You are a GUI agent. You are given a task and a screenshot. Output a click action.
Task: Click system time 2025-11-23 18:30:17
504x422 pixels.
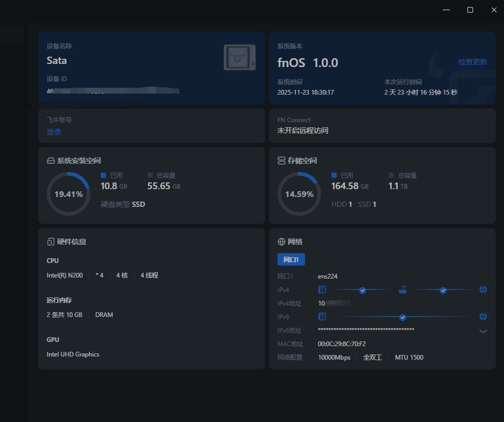pos(306,92)
